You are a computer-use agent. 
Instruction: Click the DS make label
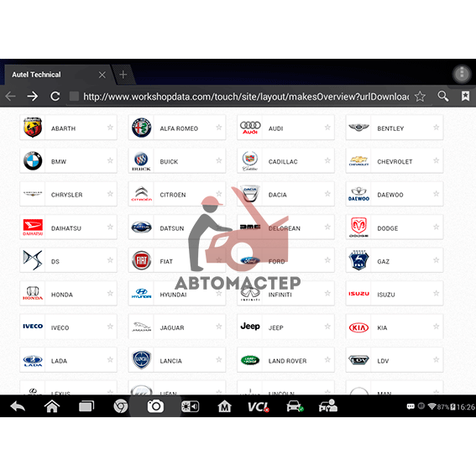(55, 261)
